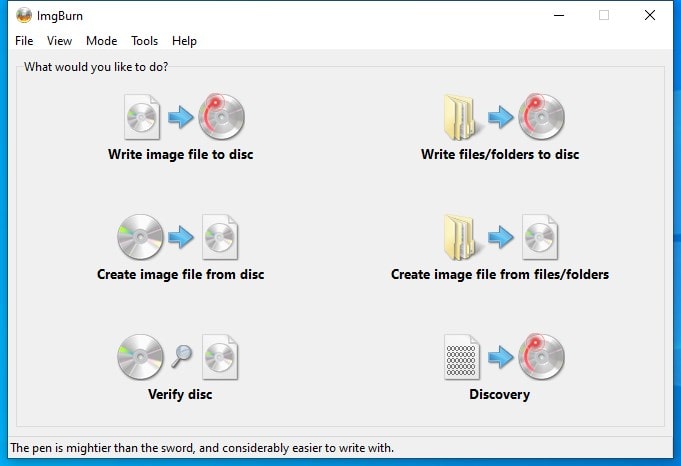Click image file icon above Verify disc
This screenshot has width=681, height=466.
pyautogui.click(x=220, y=357)
